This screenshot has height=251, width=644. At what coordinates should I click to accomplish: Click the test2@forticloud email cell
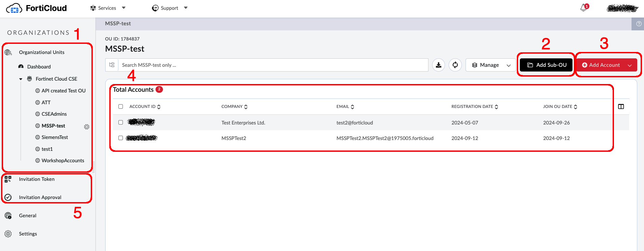point(355,123)
